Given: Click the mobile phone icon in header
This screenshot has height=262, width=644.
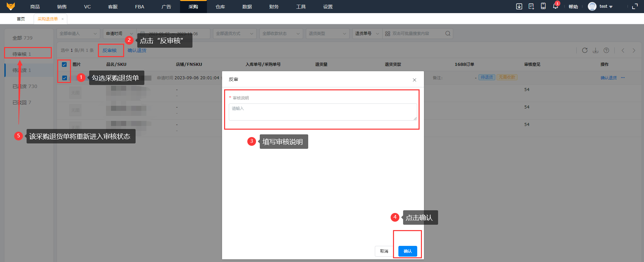Looking at the screenshot, I should pos(543,6).
